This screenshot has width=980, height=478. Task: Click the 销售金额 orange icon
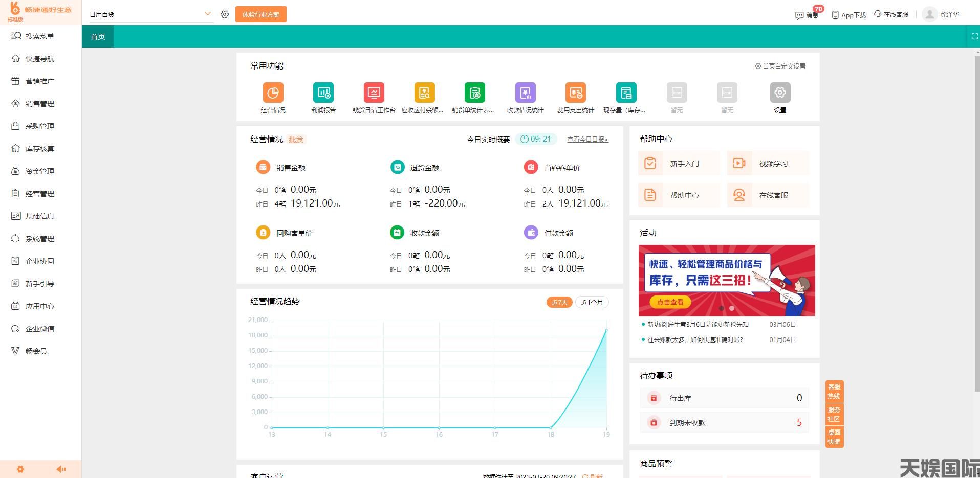[x=263, y=167]
